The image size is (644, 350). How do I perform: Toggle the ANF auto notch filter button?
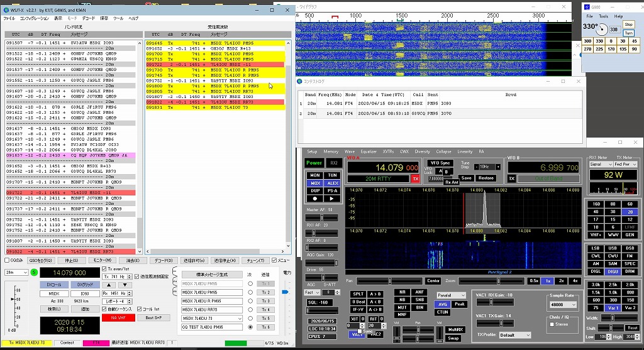click(x=419, y=292)
